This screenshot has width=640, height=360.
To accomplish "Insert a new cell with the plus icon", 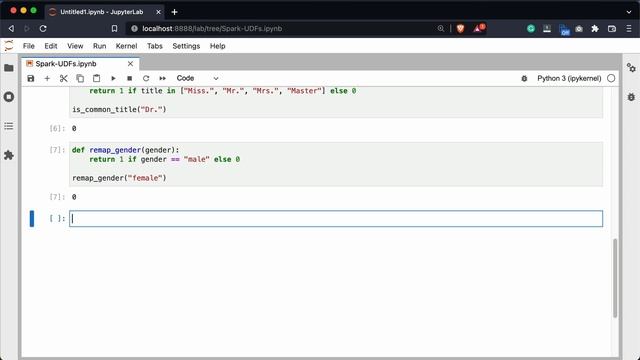I will (47, 78).
